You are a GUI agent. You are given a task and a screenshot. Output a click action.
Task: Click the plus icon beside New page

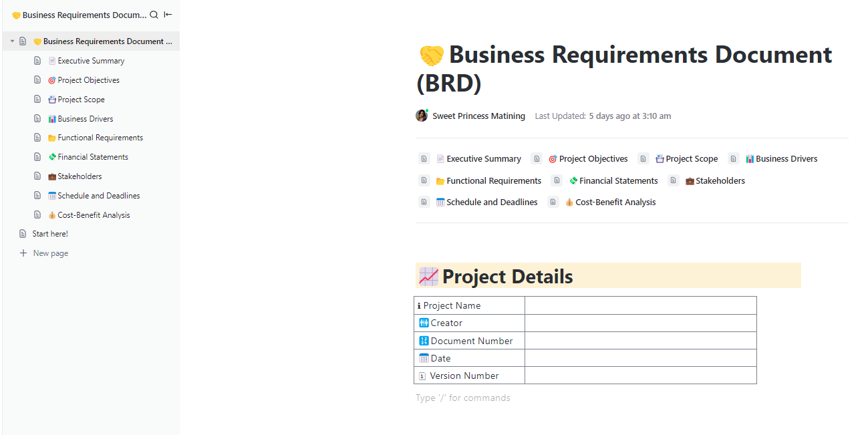23,253
